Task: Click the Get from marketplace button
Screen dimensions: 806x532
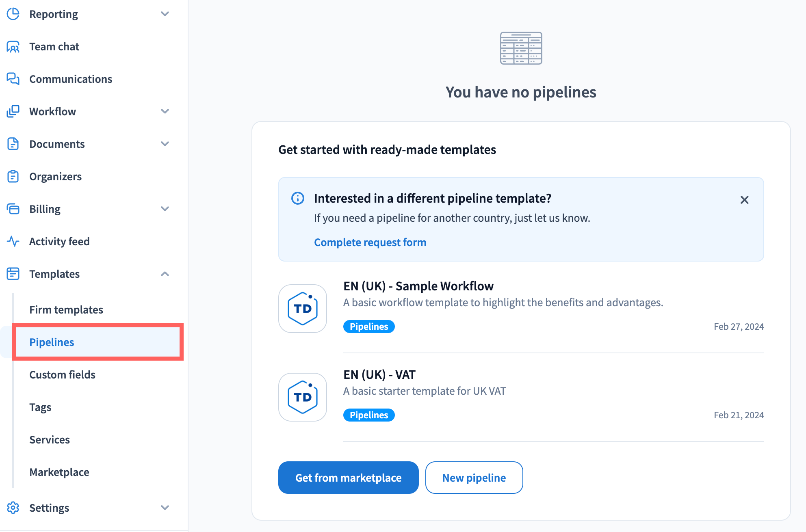Action: click(x=348, y=478)
